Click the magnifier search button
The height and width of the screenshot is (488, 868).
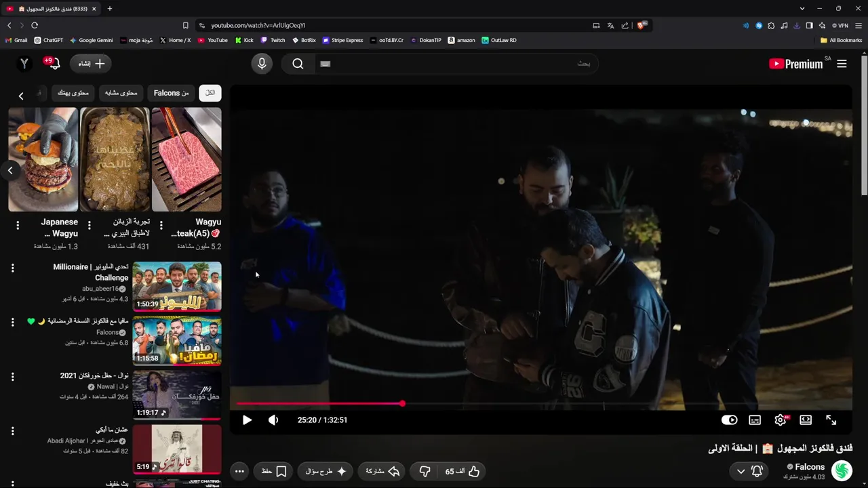click(298, 64)
